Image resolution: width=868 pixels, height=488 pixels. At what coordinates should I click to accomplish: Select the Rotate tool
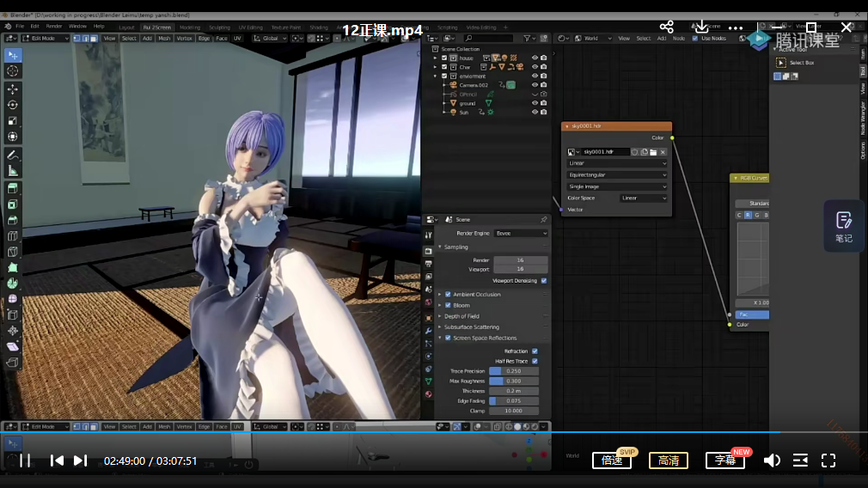click(x=13, y=105)
